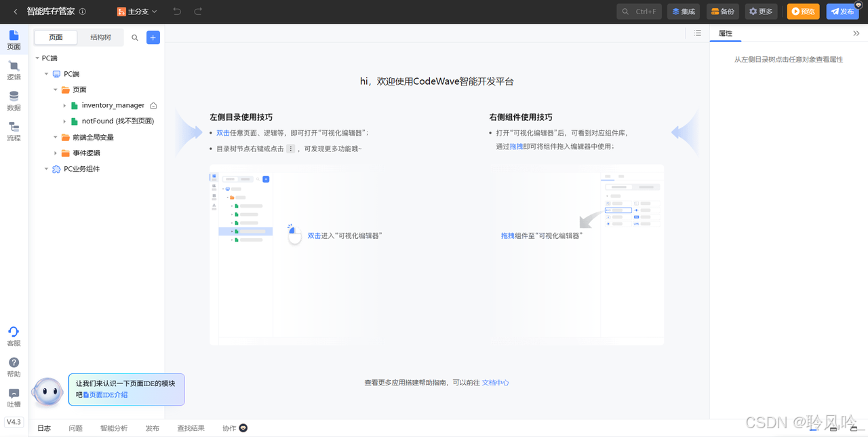This screenshot has width=868, height=437.
Task: Switch to the 问题 bottom tab
Action: click(x=75, y=428)
